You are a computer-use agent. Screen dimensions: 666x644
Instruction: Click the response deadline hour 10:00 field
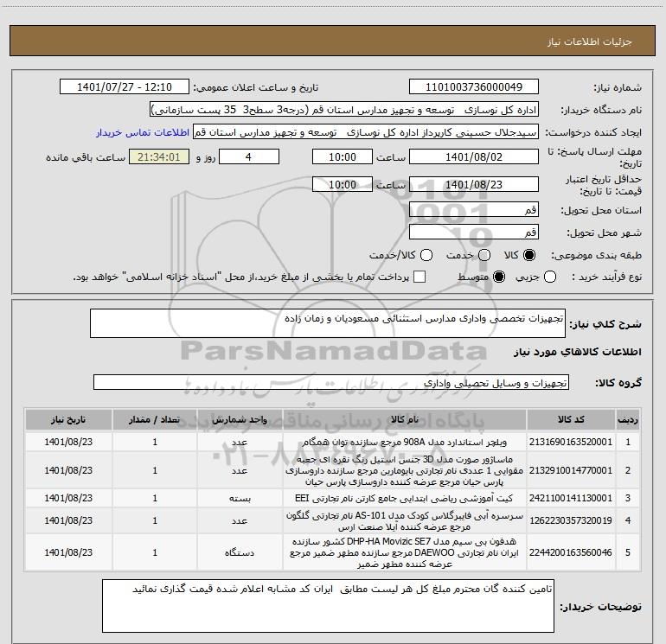click(343, 157)
